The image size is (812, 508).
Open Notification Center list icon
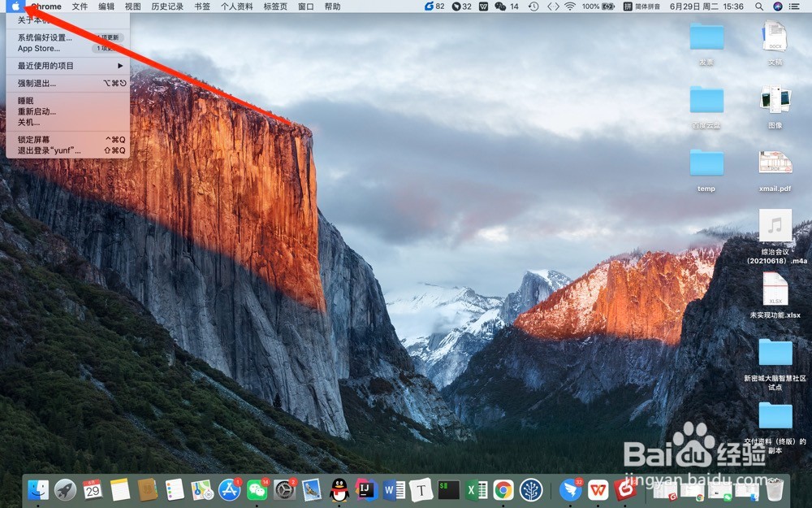[x=794, y=7]
